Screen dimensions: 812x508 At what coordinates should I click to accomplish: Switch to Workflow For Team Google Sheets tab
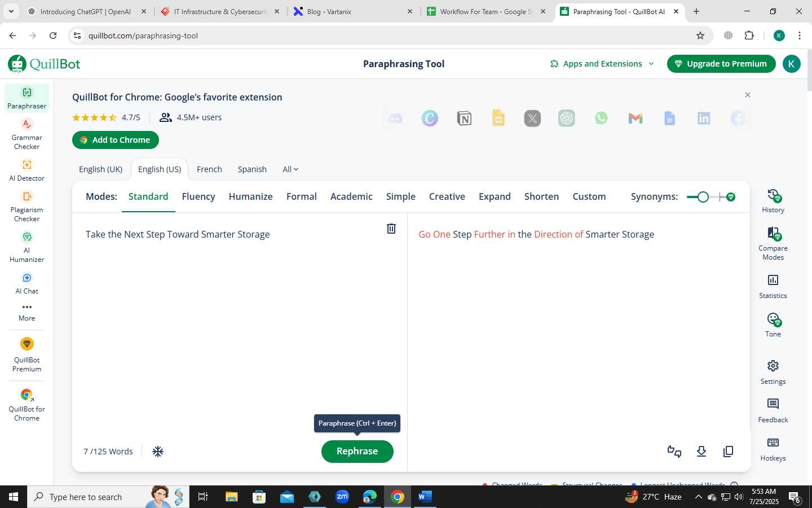tap(486, 11)
